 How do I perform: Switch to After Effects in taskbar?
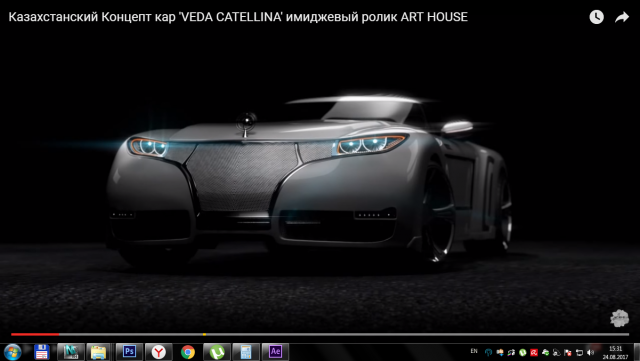point(275,352)
